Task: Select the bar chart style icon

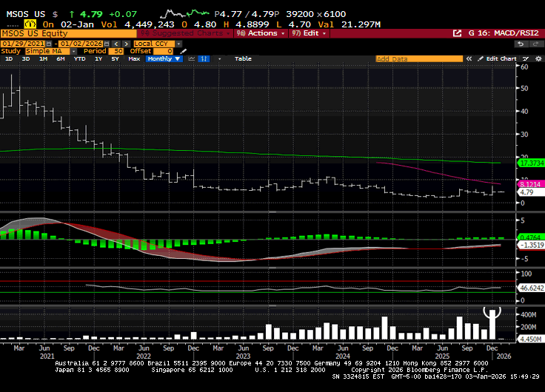Action: pyautogui.click(x=204, y=58)
